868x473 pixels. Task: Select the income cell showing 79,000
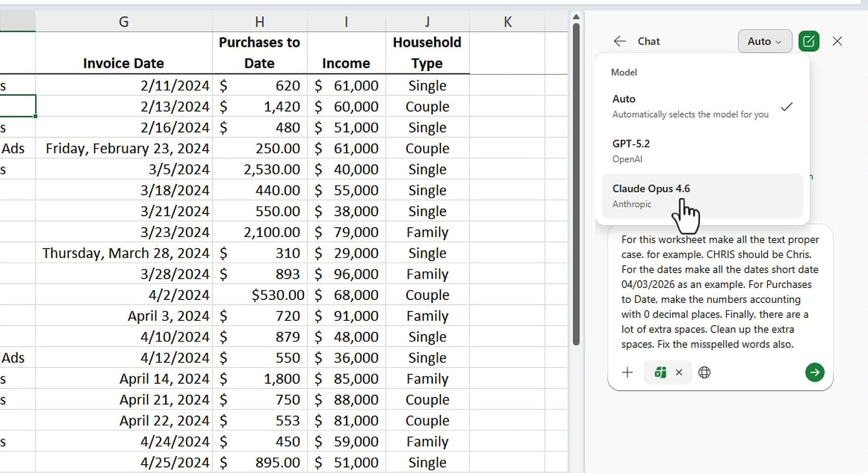(346, 232)
